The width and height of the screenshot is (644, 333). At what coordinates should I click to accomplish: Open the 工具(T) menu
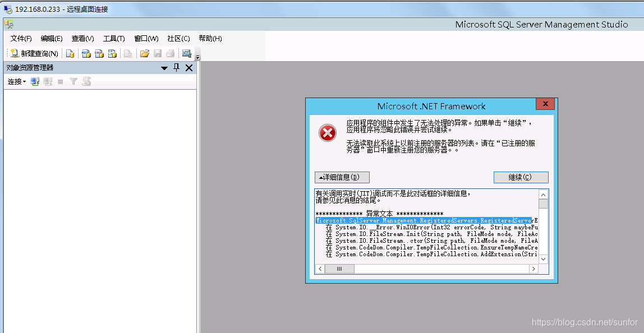[x=114, y=39]
